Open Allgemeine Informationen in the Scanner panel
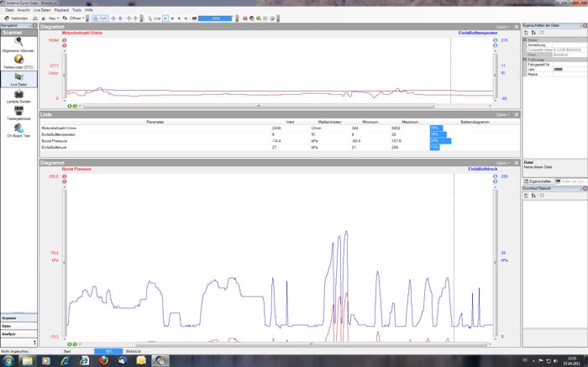This screenshot has width=588, height=367. (x=18, y=45)
